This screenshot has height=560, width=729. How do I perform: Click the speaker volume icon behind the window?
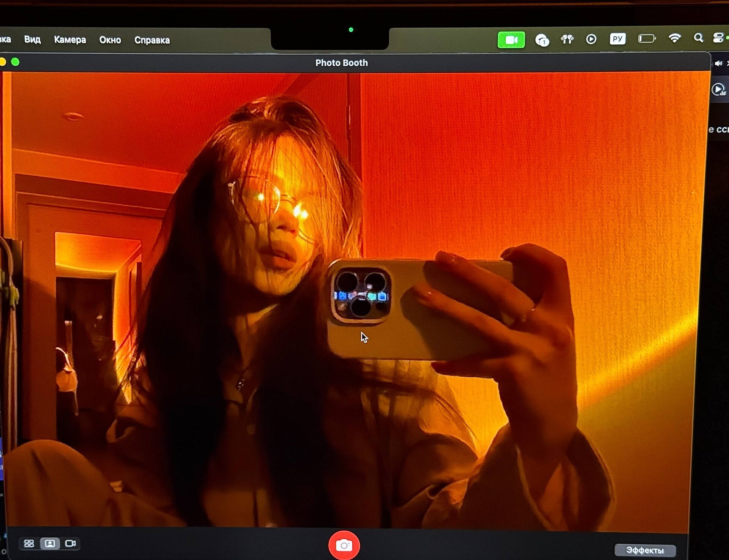point(718,63)
